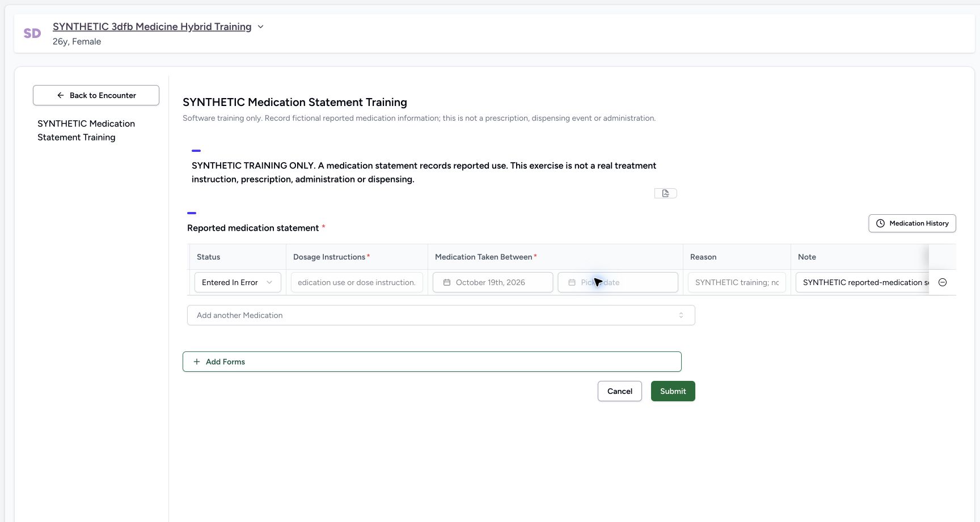
Task: Open the Add another Medication combo box
Action: coord(441,315)
